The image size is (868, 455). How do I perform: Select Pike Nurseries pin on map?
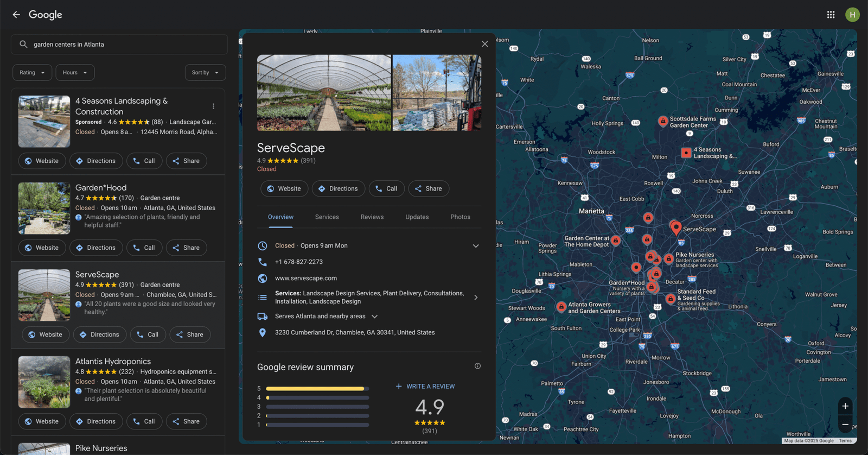point(669,259)
